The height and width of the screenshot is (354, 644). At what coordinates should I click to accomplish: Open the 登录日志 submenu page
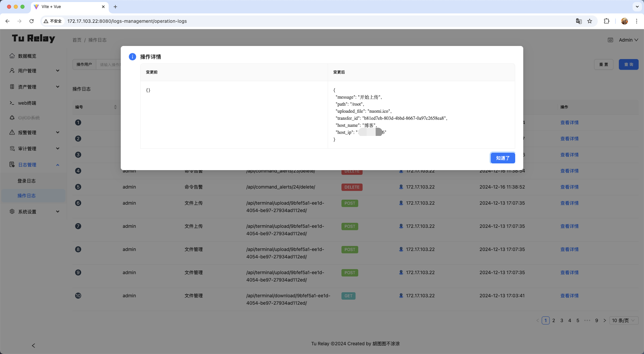pos(26,181)
